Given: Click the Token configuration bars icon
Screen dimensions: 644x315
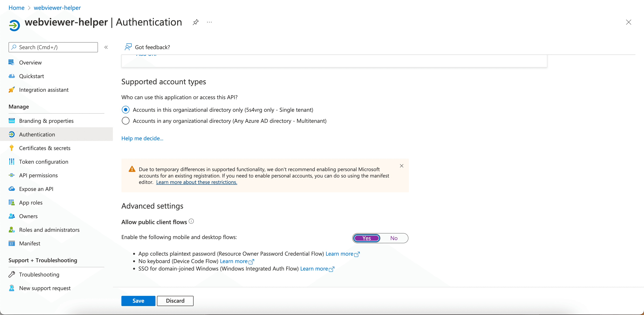Looking at the screenshot, I should click(11, 162).
